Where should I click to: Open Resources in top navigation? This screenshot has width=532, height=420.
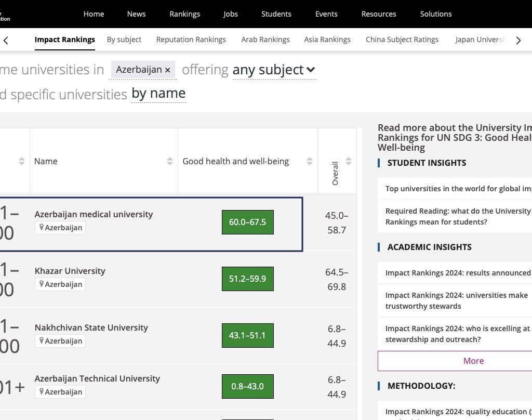(x=379, y=14)
